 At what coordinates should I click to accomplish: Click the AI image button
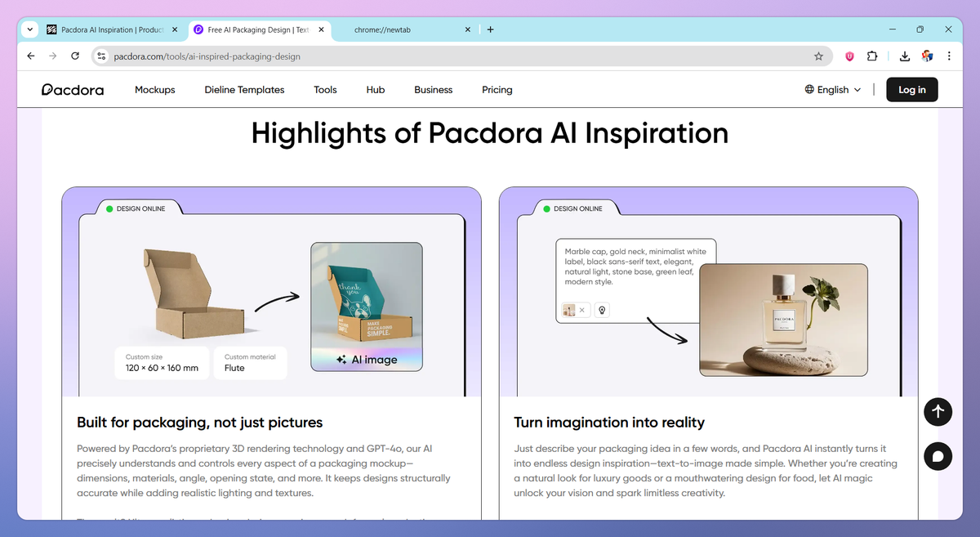367,359
